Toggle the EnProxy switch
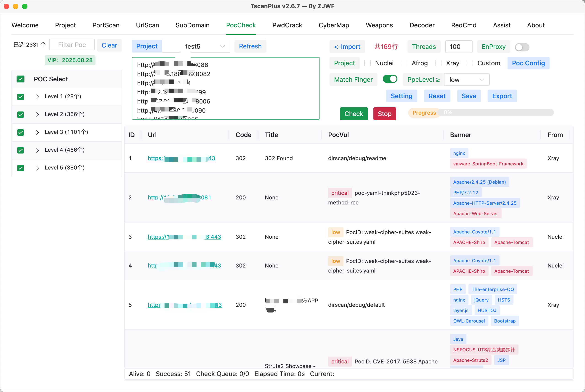This screenshot has height=392, width=585. 522,47
